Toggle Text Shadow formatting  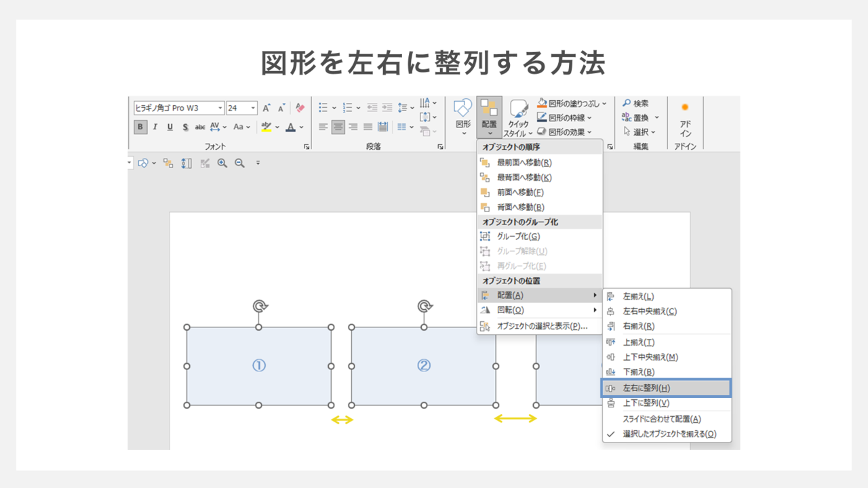pyautogui.click(x=185, y=127)
